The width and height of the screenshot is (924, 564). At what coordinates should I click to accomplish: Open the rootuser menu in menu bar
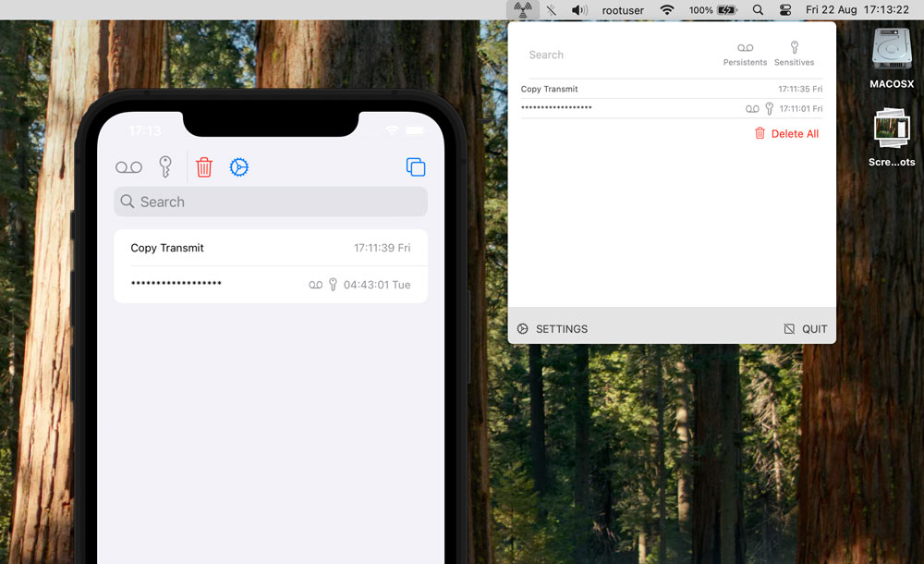coord(623,10)
